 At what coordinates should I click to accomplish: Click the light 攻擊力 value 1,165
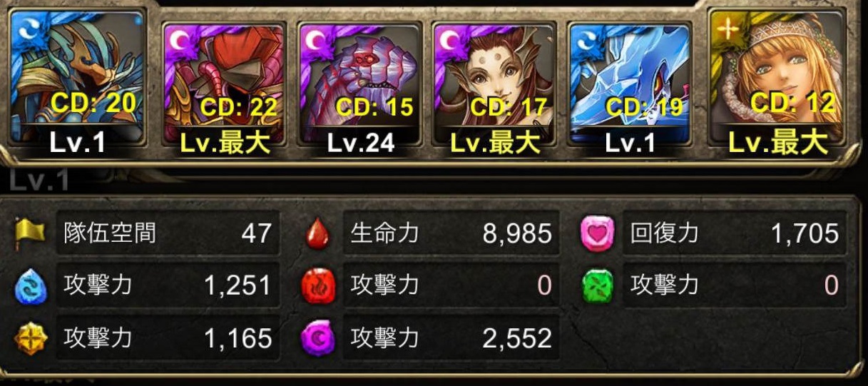[x=238, y=338]
